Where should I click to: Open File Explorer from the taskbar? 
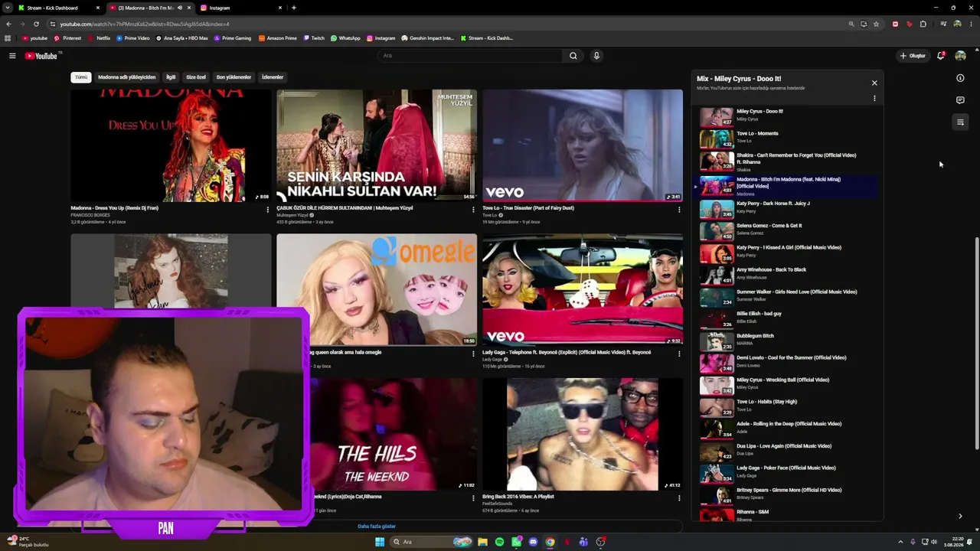[482, 542]
